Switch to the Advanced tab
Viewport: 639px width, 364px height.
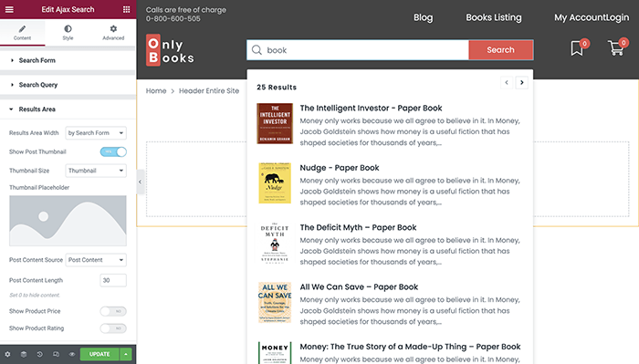click(113, 33)
